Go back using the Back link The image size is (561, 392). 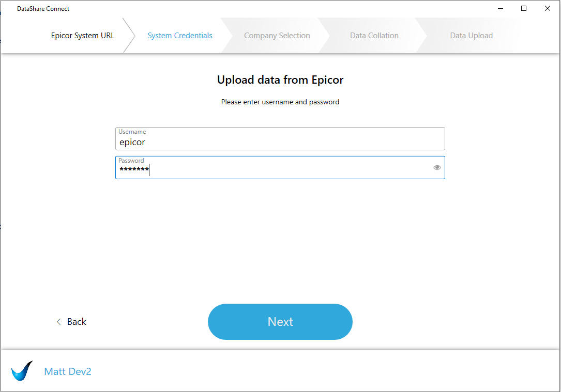(71, 322)
